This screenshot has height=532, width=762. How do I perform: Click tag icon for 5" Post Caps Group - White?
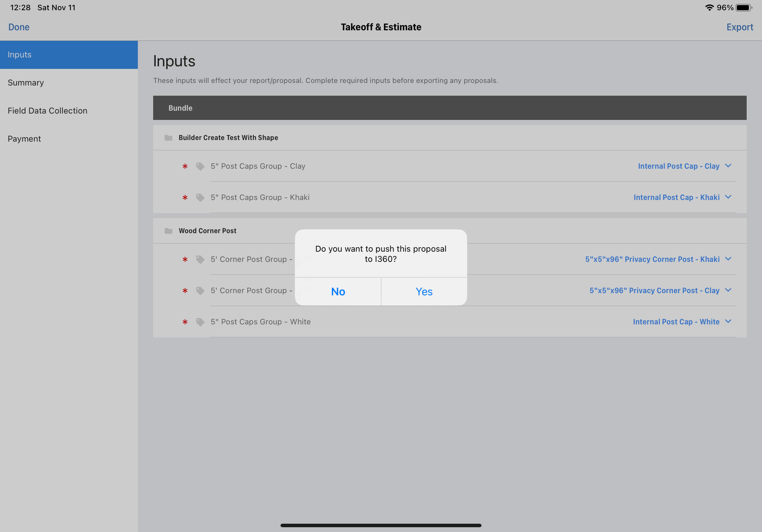coord(200,322)
